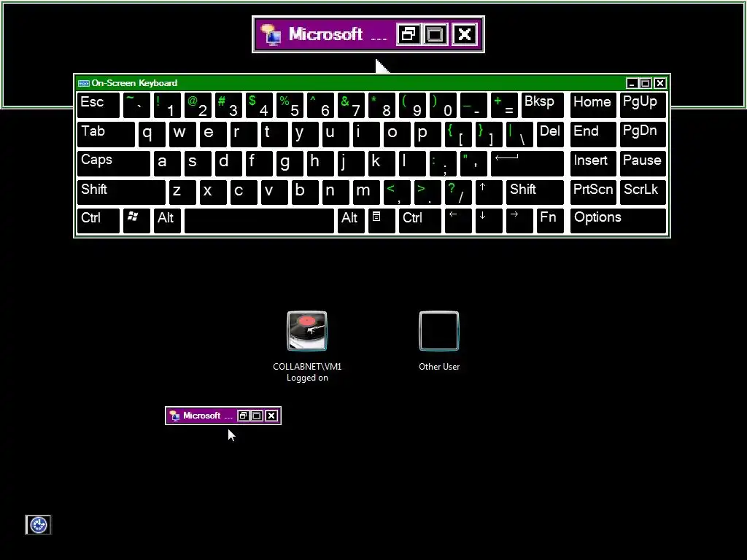The image size is (747, 560).
Task: Click the tilde backtick key
Action: click(136, 105)
